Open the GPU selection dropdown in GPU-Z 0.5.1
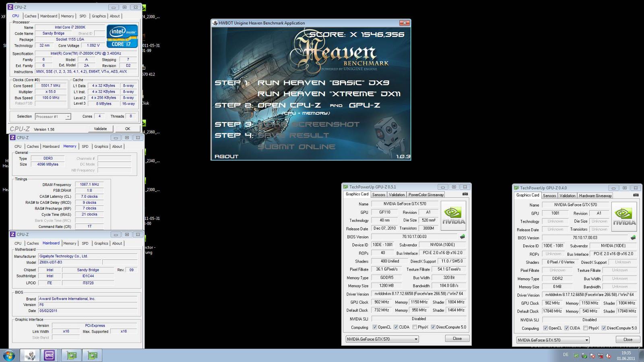644x362 pixels. click(x=382, y=339)
